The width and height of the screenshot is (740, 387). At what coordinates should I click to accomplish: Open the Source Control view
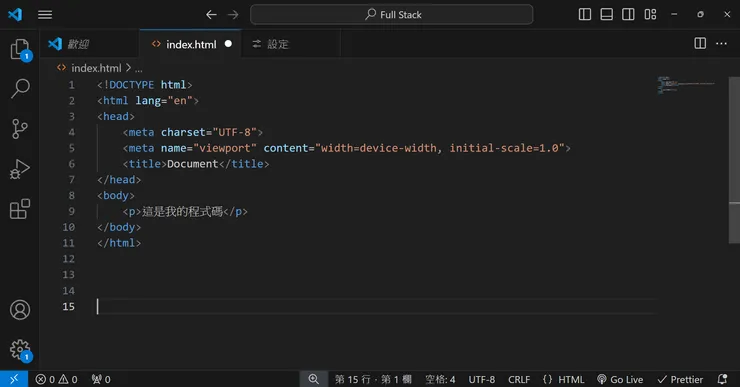coord(20,128)
